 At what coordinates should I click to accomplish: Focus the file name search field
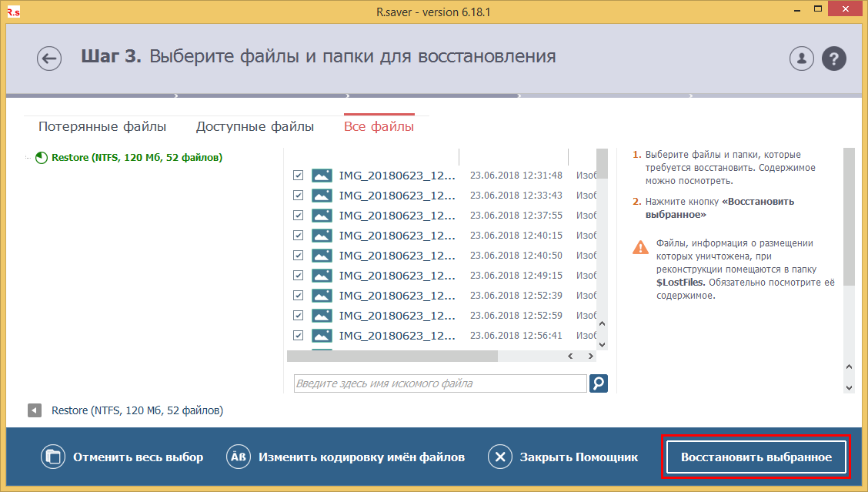click(x=440, y=383)
